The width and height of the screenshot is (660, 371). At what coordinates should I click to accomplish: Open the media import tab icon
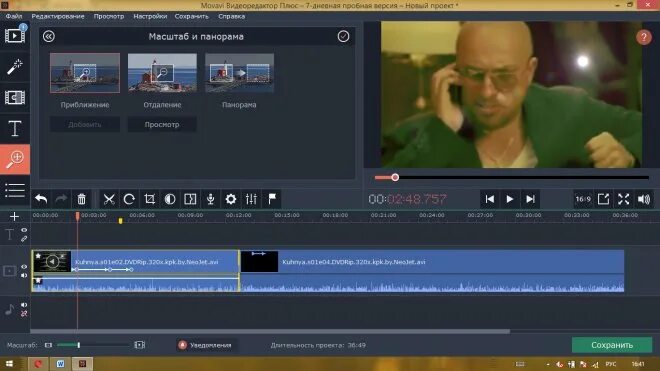coord(15,36)
